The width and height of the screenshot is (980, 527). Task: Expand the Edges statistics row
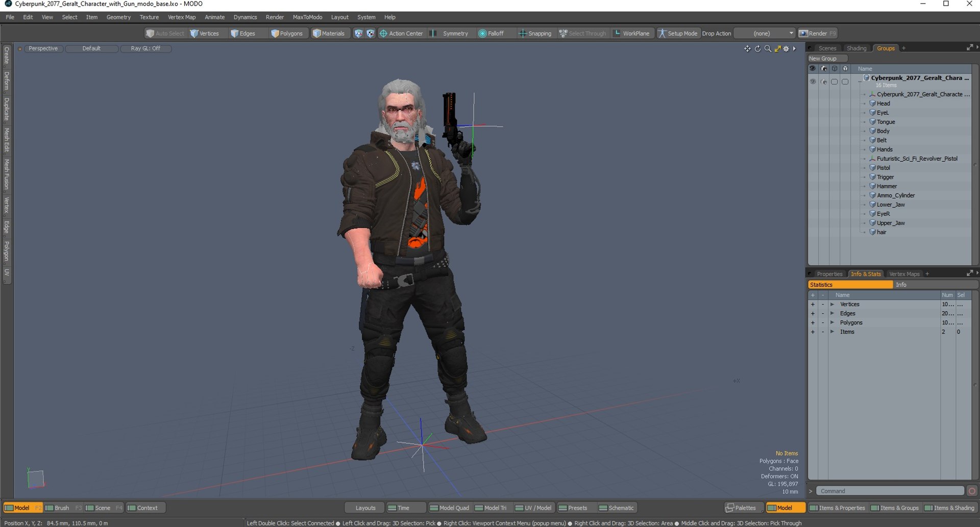832,313
